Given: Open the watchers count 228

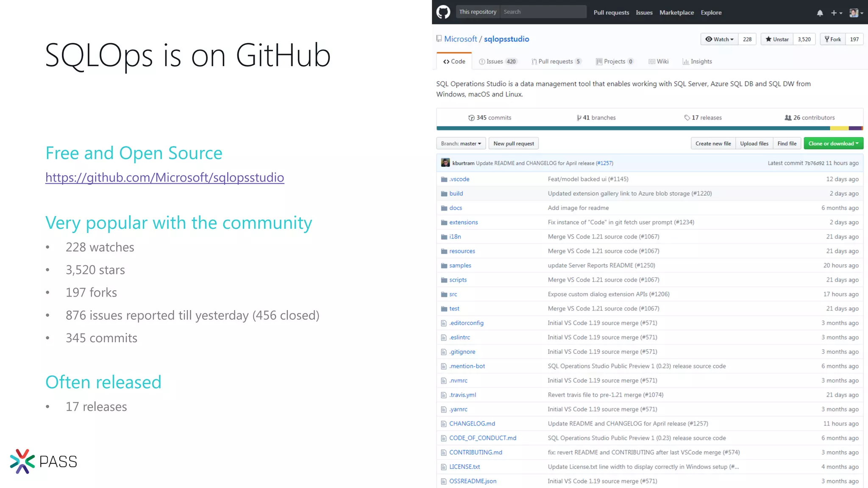Looking at the screenshot, I should [747, 39].
